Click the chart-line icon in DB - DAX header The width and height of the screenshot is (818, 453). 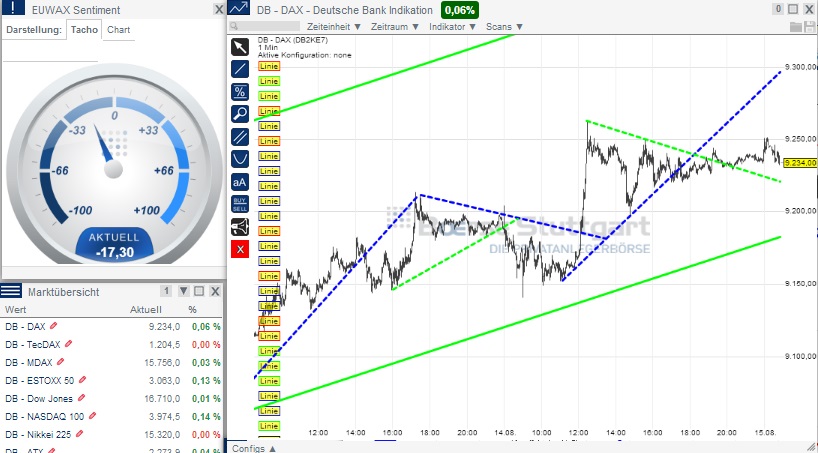239,8
